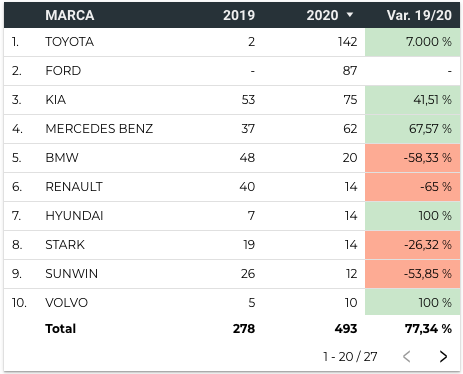This screenshot has width=463, height=374.
Task: Click the Total row label
Action: (x=61, y=329)
